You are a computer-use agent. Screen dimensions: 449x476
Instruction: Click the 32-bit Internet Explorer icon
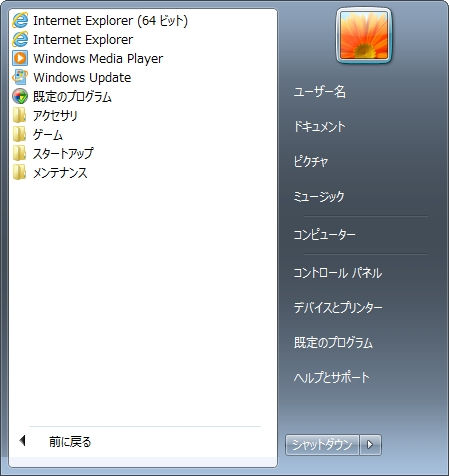pyautogui.click(x=20, y=39)
